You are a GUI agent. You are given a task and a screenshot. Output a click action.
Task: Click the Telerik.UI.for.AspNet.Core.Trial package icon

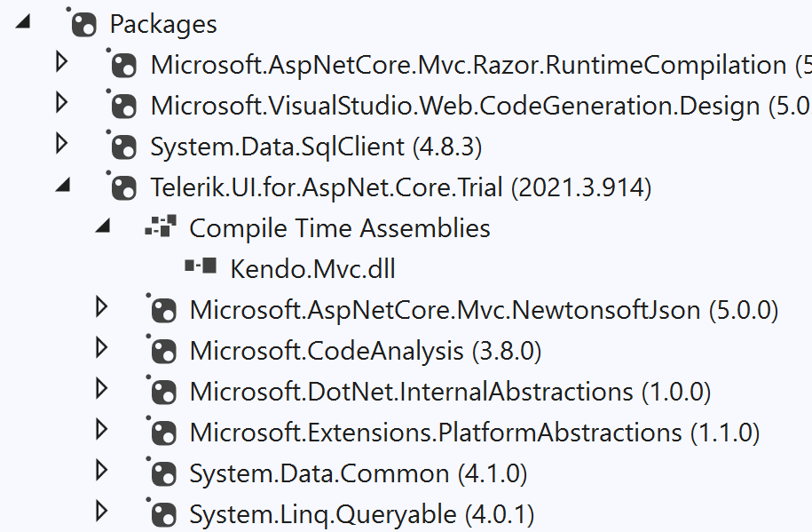coord(122,187)
